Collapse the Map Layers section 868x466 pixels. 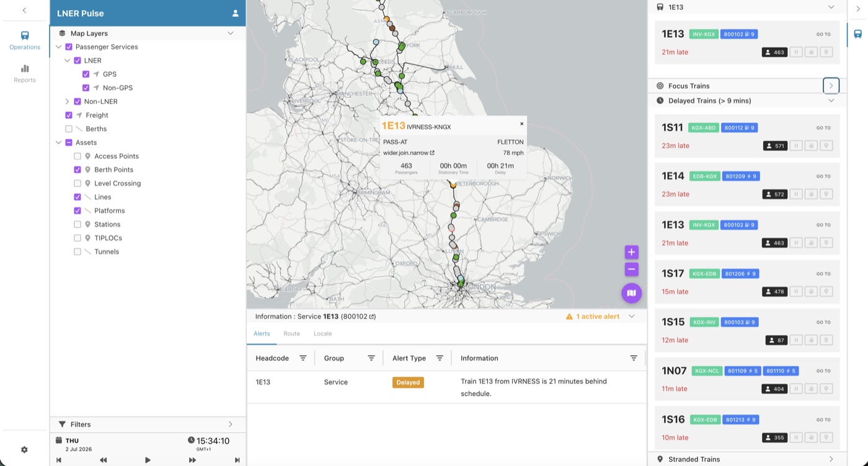(x=231, y=33)
